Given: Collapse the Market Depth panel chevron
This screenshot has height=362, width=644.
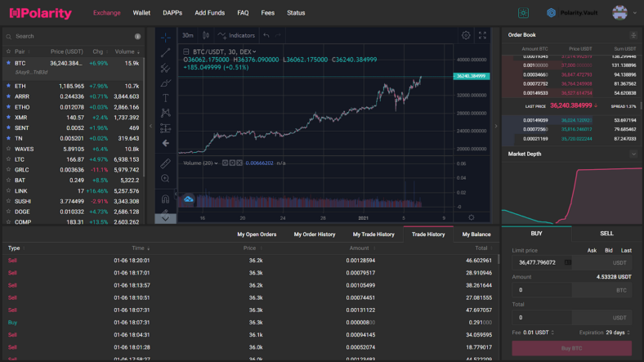Looking at the screenshot, I should pos(633,154).
